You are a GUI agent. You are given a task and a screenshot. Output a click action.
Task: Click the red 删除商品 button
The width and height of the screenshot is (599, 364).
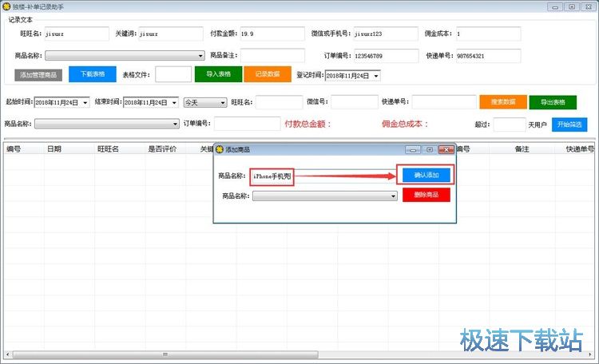(x=426, y=195)
